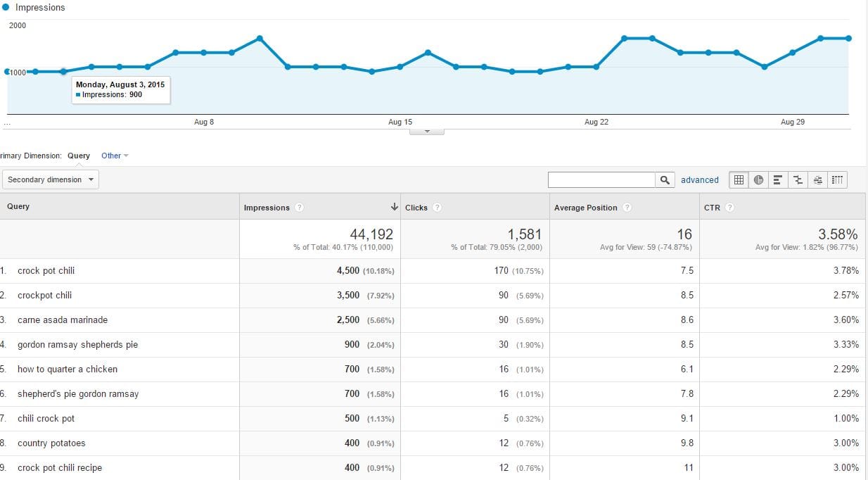Click the query "chili crock pot"

click(46, 419)
